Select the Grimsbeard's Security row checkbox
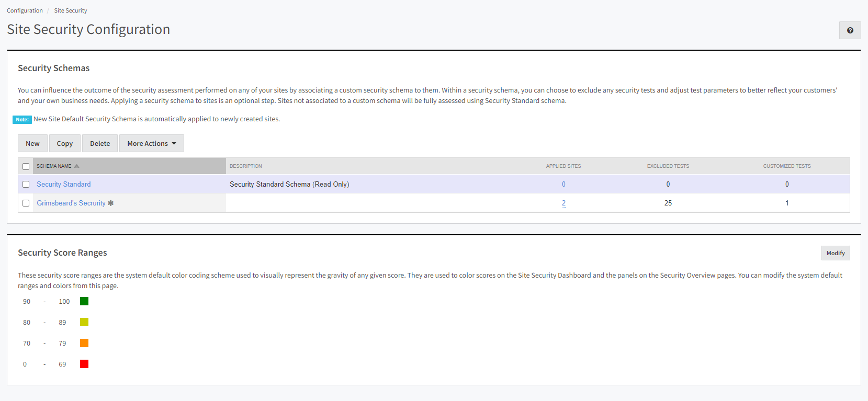The image size is (868, 401). tap(26, 203)
